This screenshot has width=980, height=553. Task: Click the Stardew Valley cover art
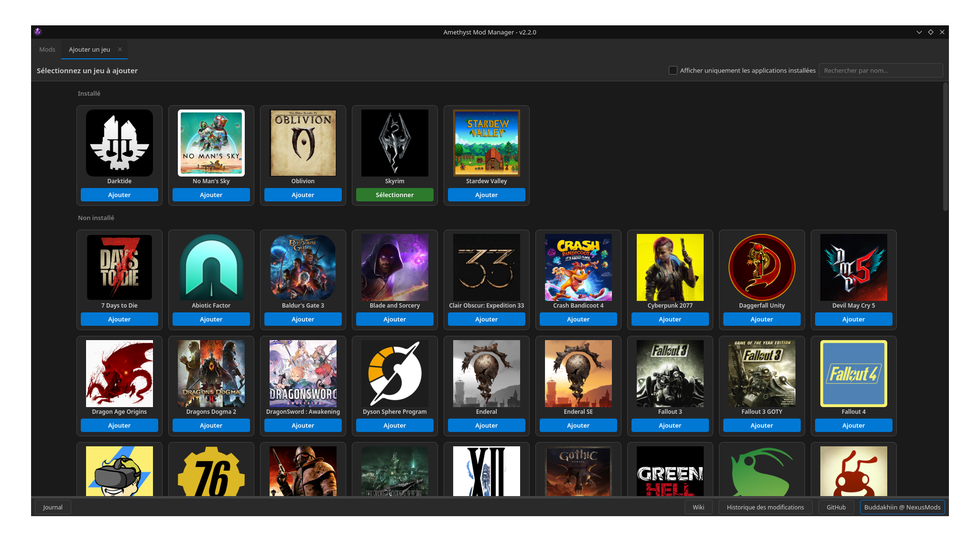tap(487, 143)
